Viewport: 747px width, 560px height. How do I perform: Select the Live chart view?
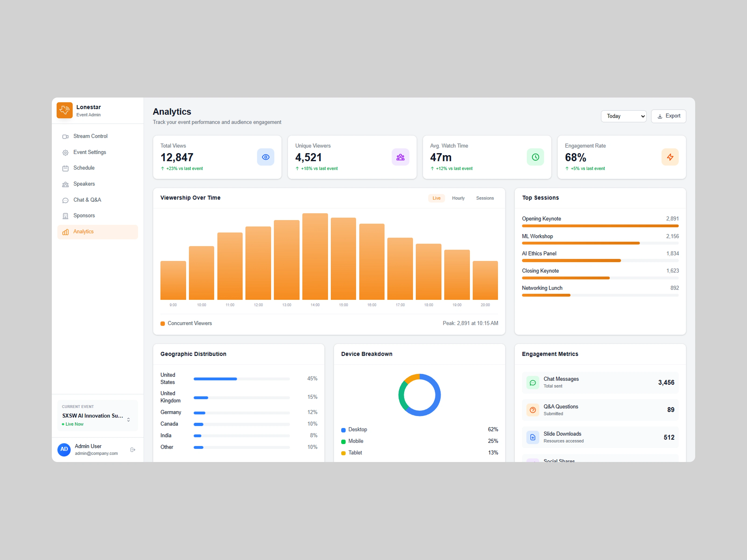point(436,198)
